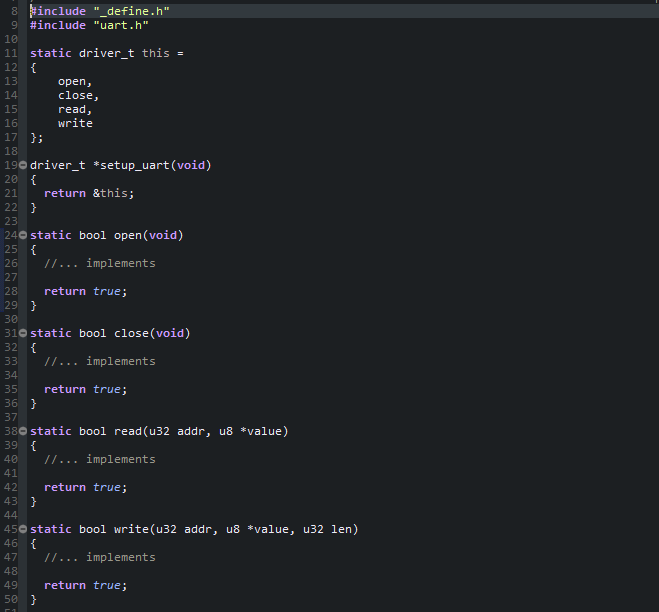Click the 'void' keyword in setup_uart

click(x=190, y=165)
